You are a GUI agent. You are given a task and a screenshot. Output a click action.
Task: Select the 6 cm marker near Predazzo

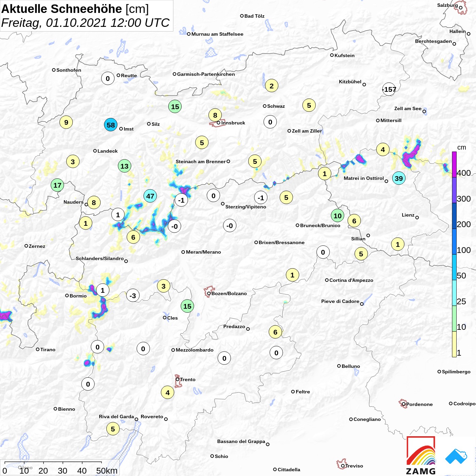(275, 332)
